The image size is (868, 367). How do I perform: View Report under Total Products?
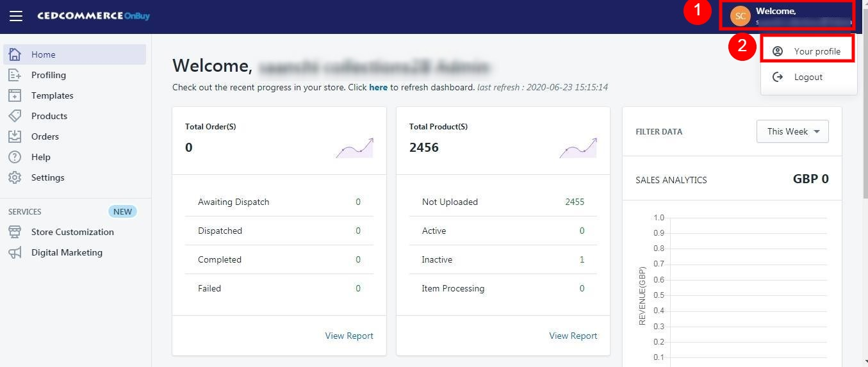573,336
